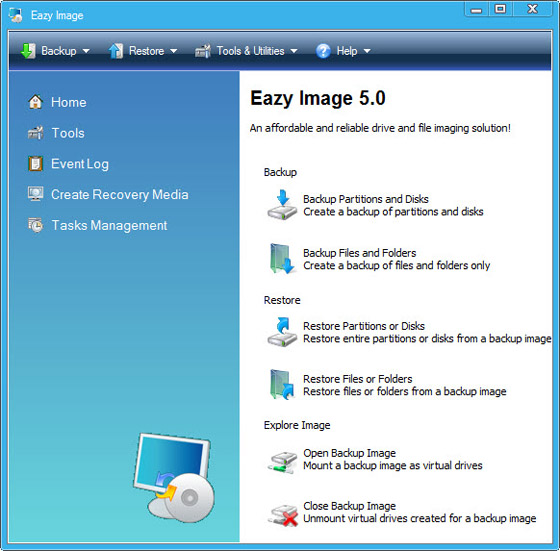Click 'Unmount virtual drives created' description
Screen dimensions: 560x551
[x=420, y=519]
